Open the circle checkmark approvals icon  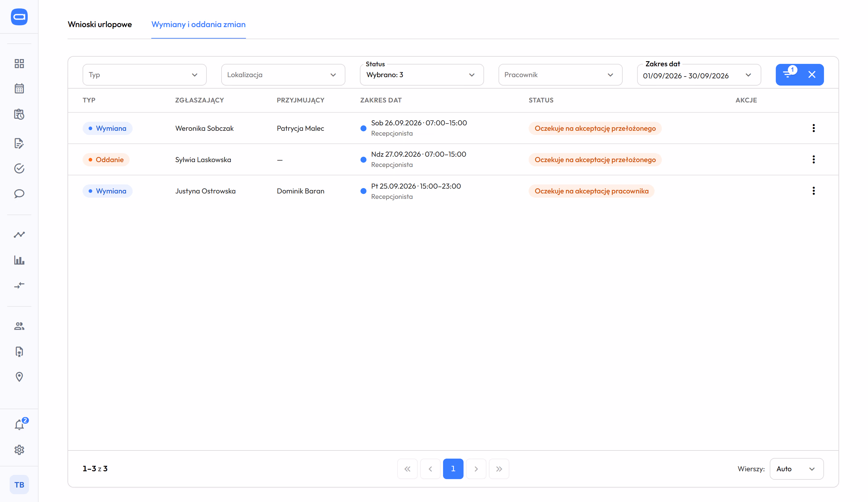pos(19,168)
